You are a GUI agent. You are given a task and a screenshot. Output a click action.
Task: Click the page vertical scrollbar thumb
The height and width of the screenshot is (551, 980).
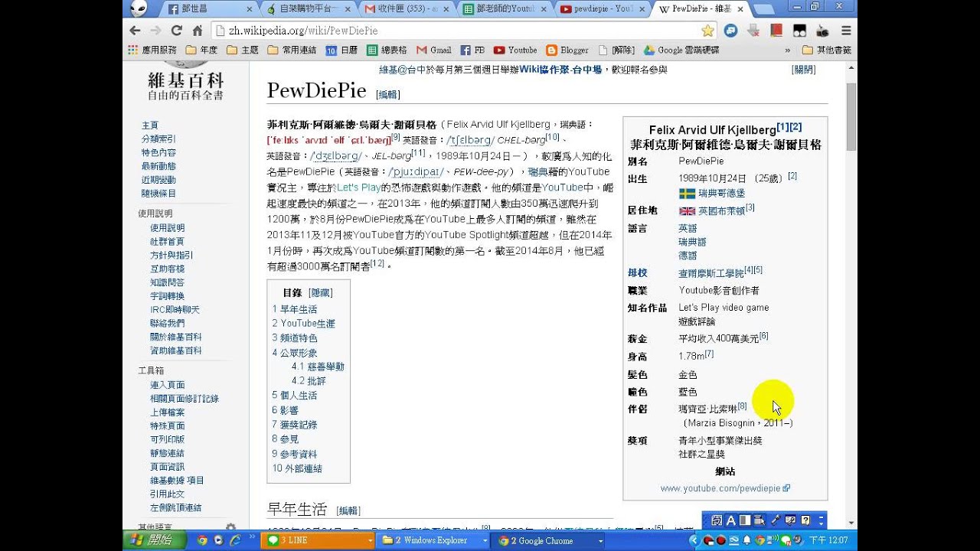coord(851,117)
